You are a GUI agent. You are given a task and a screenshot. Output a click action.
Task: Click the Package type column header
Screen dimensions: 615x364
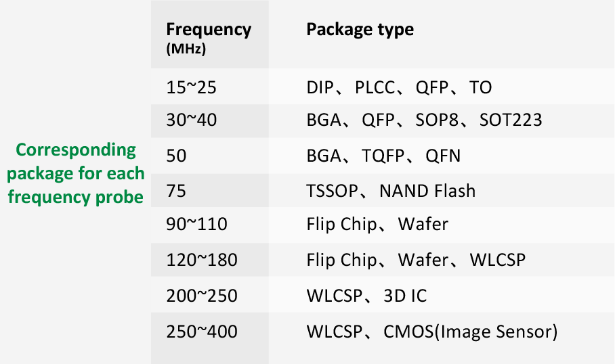(x=360, y=30)
